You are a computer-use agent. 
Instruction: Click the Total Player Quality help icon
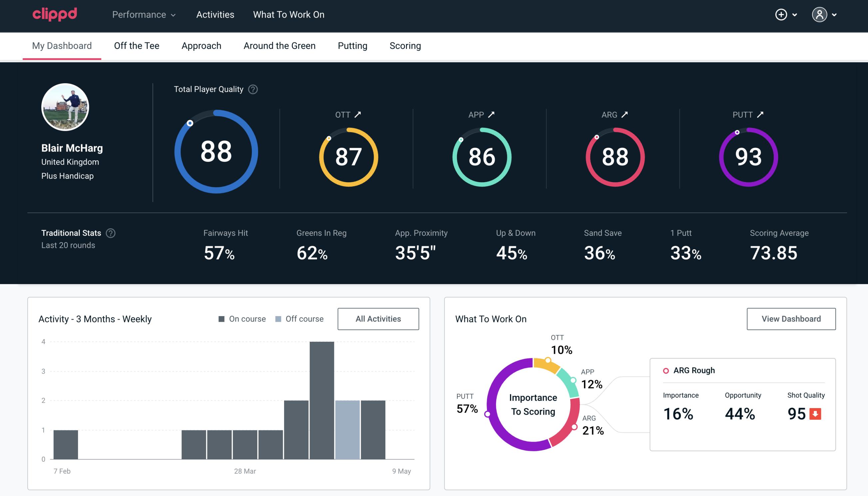(x=253, y=89)
